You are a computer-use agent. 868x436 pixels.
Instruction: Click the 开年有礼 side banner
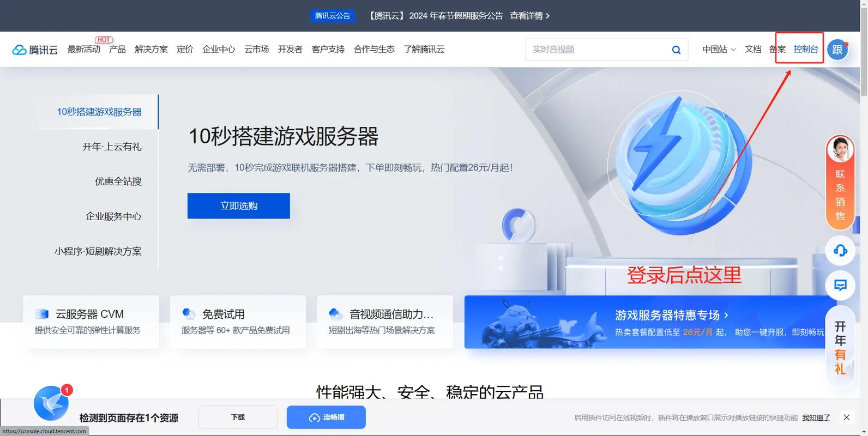point(840,348)
